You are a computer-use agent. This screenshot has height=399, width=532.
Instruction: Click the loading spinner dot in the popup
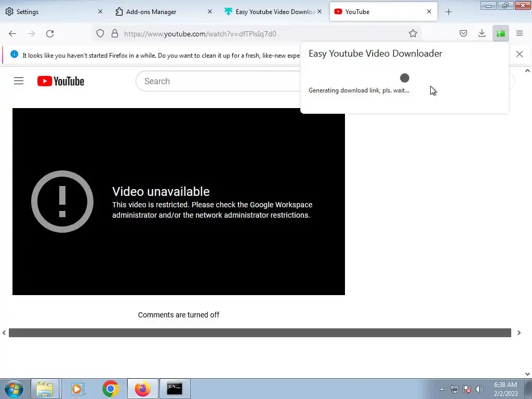[x=404, y=78]
